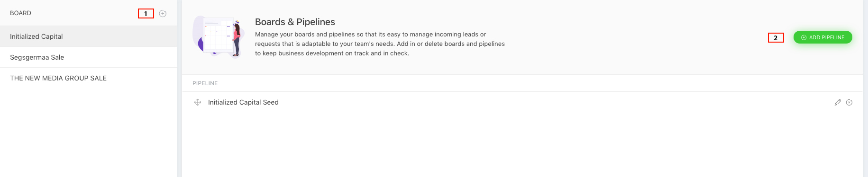Click the red annotation box labeled 1

[146, 14]
